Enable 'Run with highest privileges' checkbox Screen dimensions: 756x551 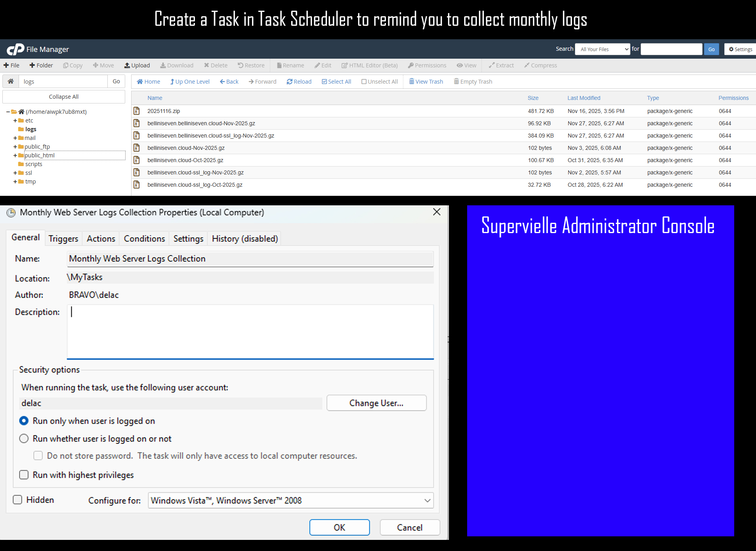point(24,475)
